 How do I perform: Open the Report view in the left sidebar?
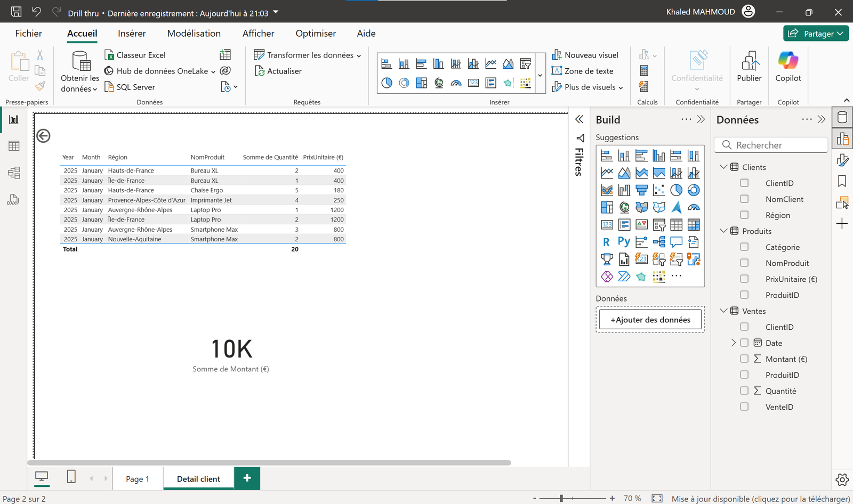[14, 119]
